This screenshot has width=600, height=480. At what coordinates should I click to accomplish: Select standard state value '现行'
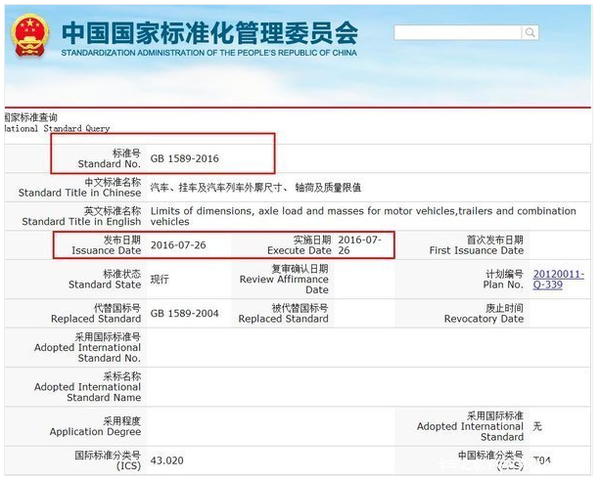[159, 279]
